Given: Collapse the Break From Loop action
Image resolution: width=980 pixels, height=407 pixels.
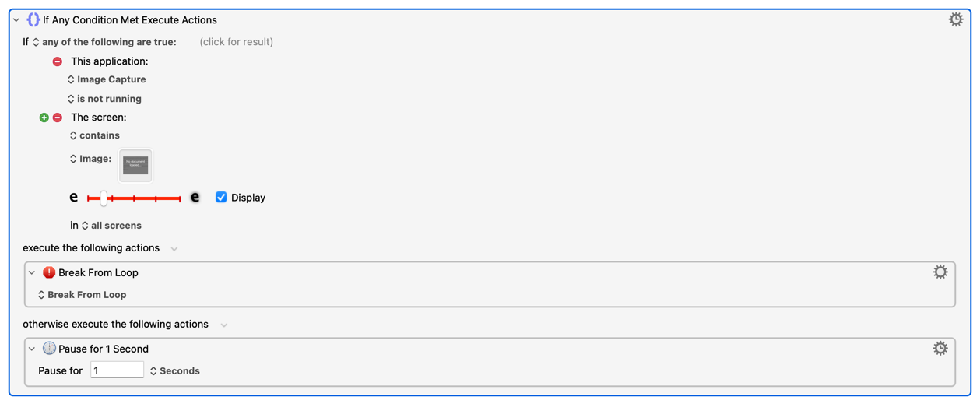Looking at the screenshot, I should 32,273.
